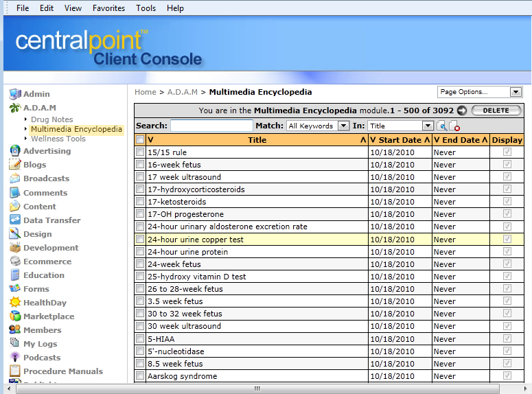This screenshot has height=394, width=532.
Task: Click the Procedure Manuals clipboard icon
Action: coord(15,371)
